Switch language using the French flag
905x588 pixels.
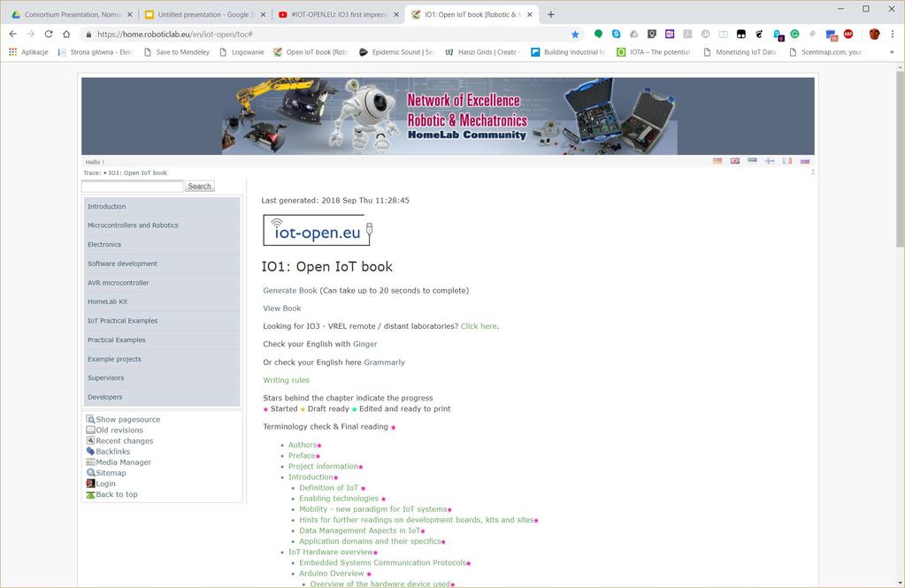(787, 161)
